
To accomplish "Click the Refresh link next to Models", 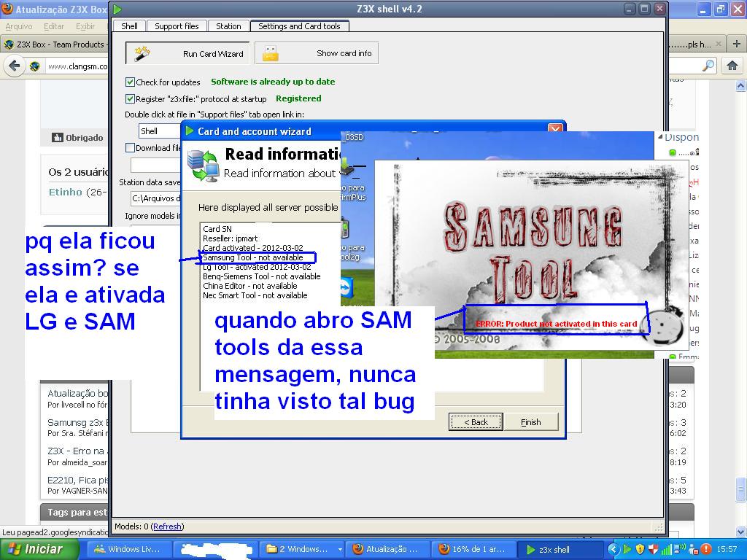I will click(167, 526).
